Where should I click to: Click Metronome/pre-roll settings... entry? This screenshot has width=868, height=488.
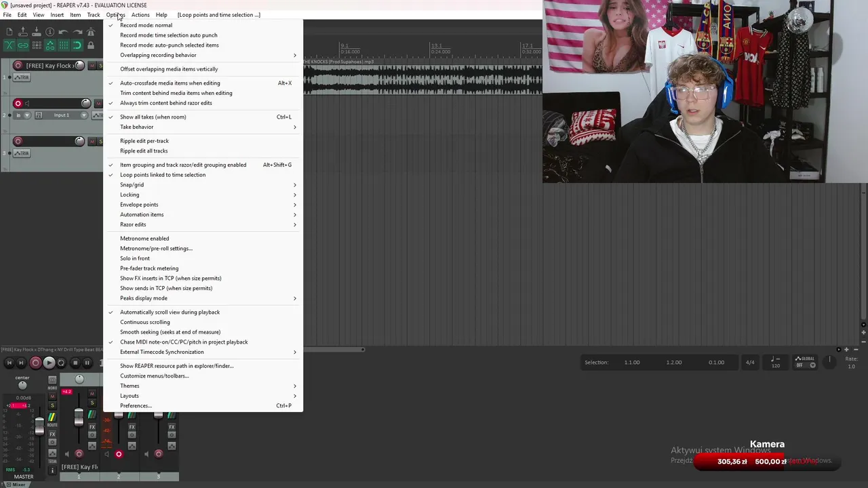coord(203,248)
